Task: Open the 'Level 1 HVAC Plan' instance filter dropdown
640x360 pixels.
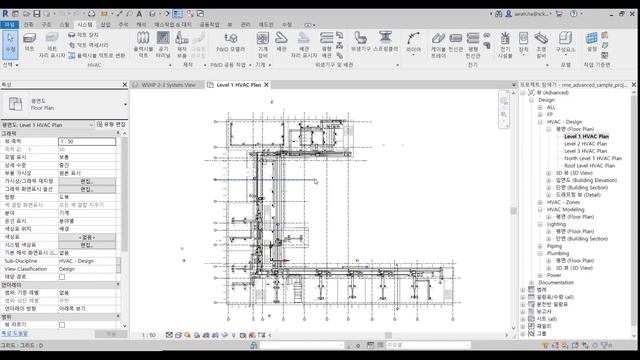Action: click(91, 124)
